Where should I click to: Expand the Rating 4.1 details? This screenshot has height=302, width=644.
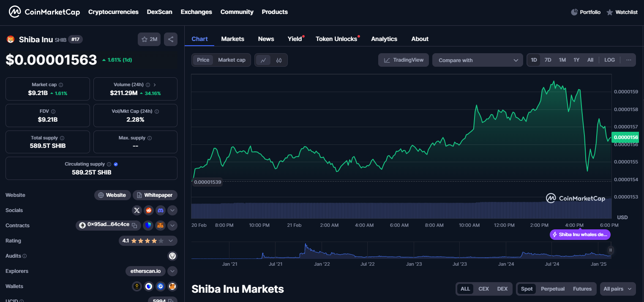[x=171, y=241]
